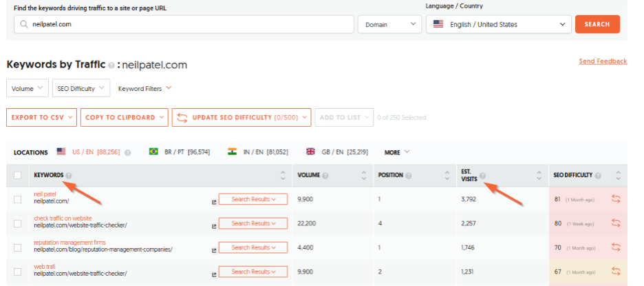The width and height of the screenshot is (644, 286).
Task: Click the help icon next to EST. VISITS
Action: pos(482,176)
